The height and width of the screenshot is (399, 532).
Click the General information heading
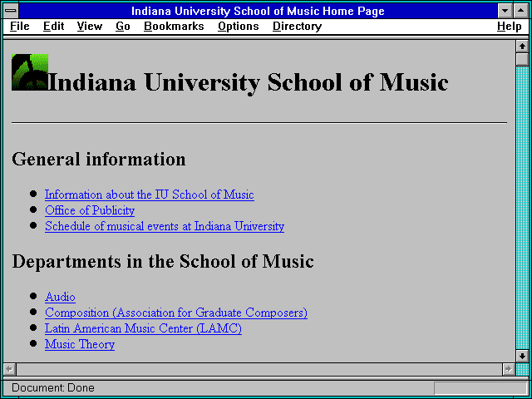pyautogui.click(x=99, y=159)
